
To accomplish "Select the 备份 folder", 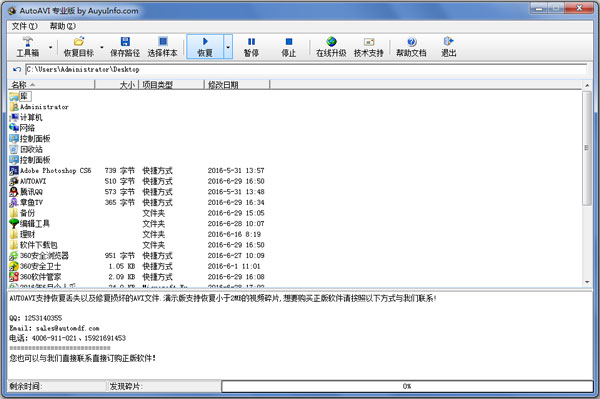I will [x=22, y=213].
